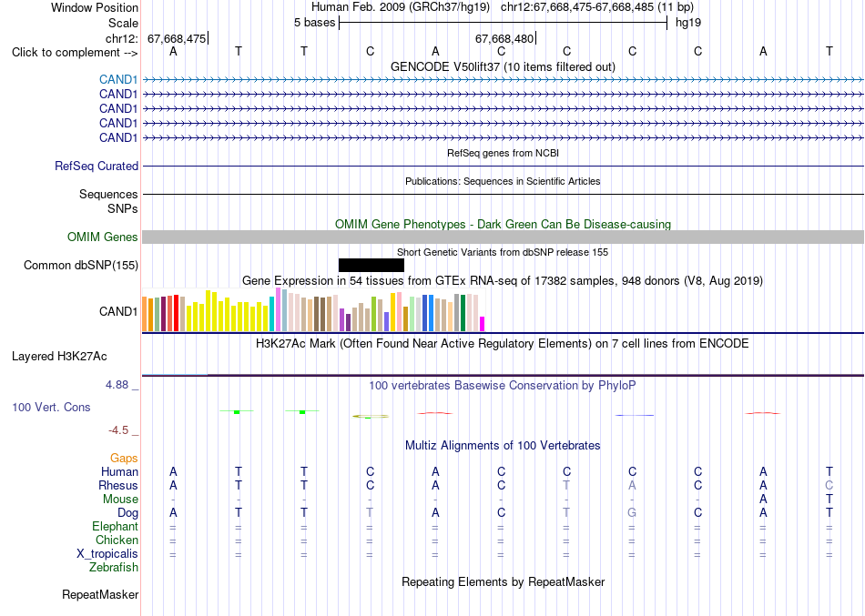This screenshot has width=865, height=616.
Task: Click 'GENCODE V50lift37 (10 items filtered out)' title
Action: coord(503,66)
